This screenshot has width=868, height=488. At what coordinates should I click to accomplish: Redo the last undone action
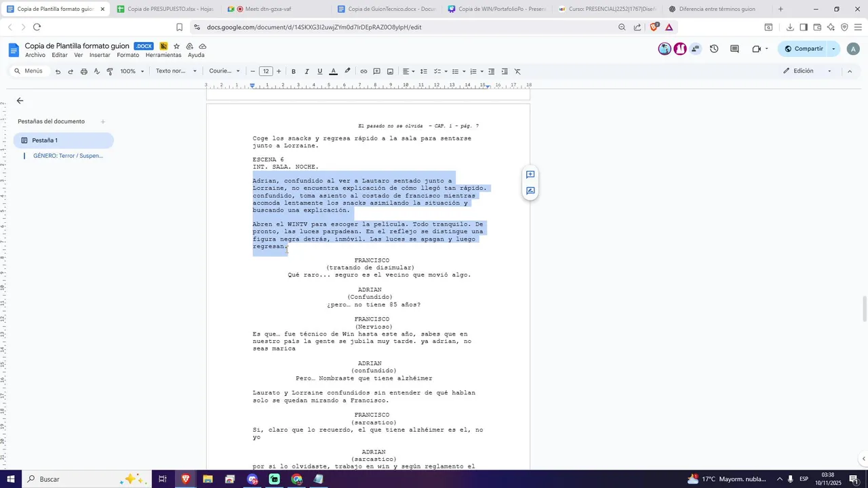tap(71, 71)
